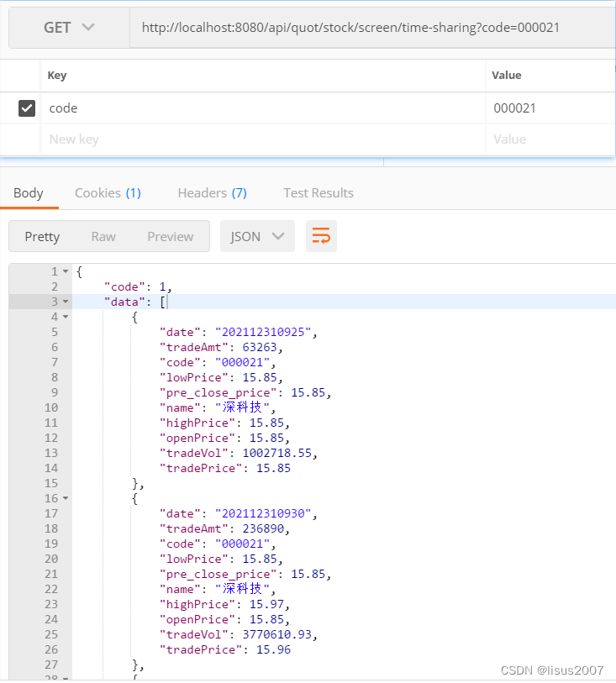Click the tradeAmt value 63263
The height and width of the screenshot is (683, 616).
259,347
